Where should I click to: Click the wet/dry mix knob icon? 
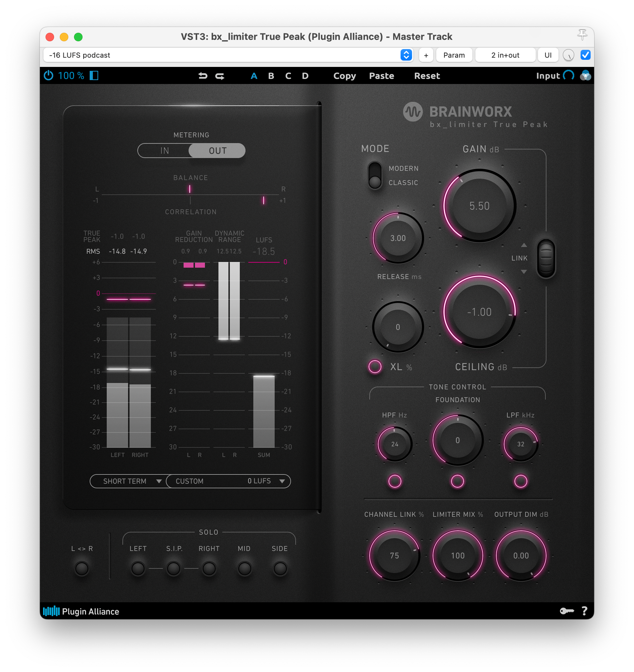click(x=569, y=55)
